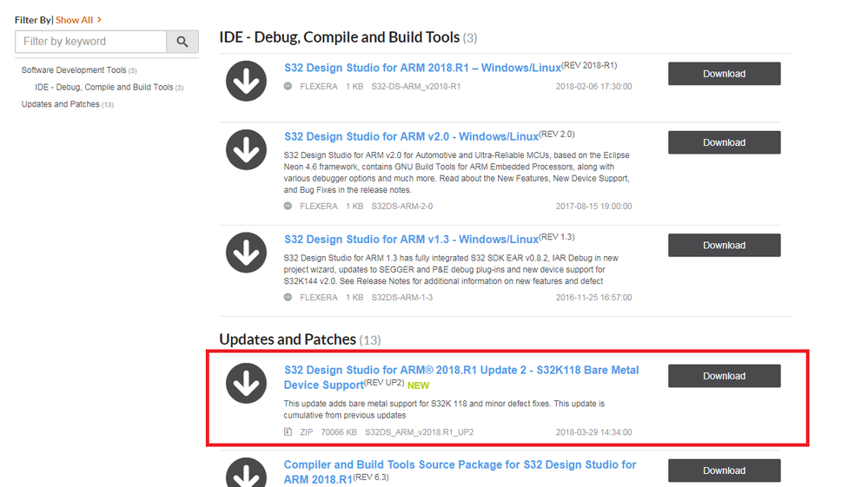Click the green NEW badge
The height and width of the screenshot is (487, 868).
point(418,385)
